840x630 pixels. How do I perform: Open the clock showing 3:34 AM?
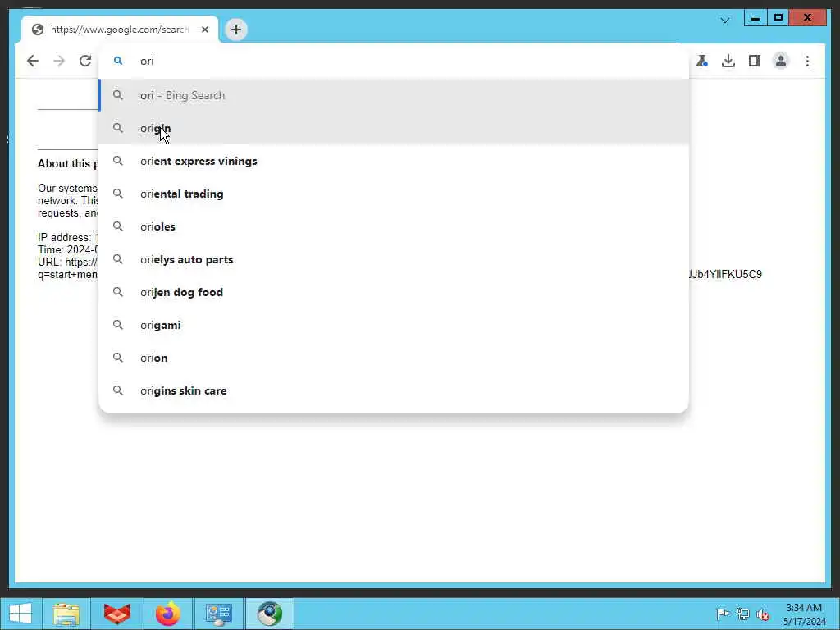click(804, 614)
